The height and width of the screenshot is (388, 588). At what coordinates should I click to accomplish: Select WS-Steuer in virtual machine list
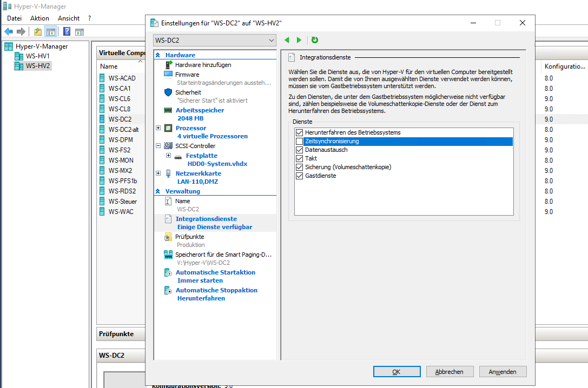tap(123, 202)
